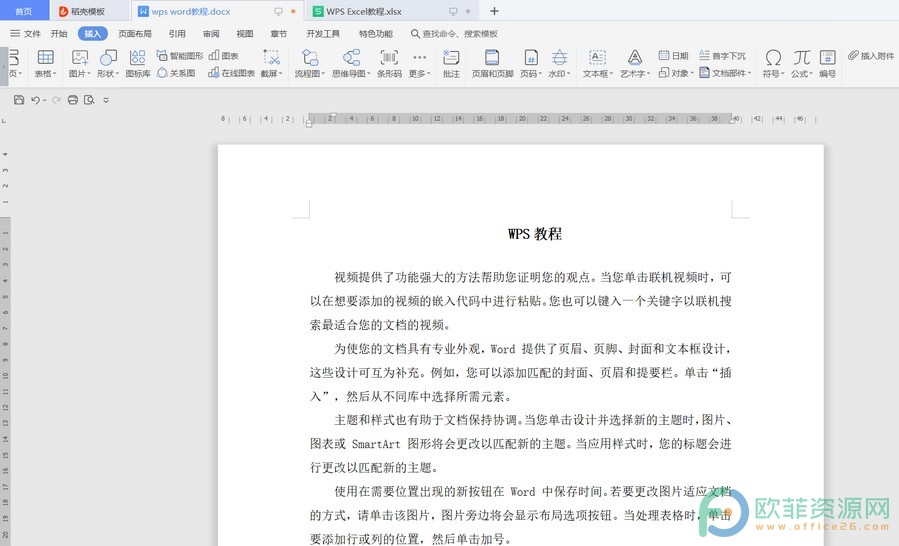Screen dimensions: 899x546
Task: Insert a 条形码 barcode
Action: point(389,63)
